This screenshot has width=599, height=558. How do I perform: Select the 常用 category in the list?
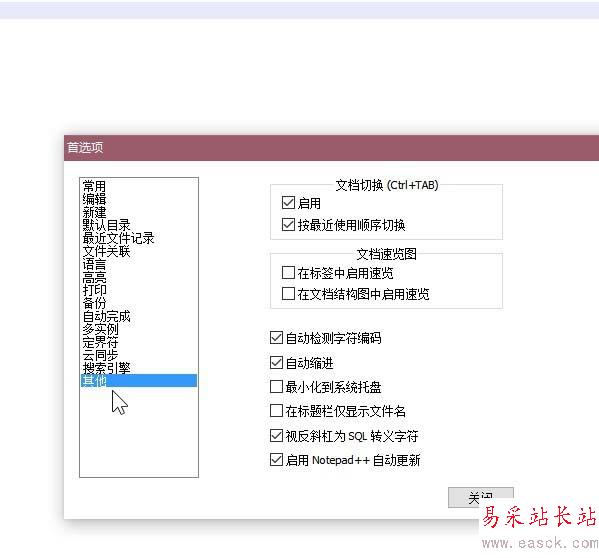(x=139, y=186)
